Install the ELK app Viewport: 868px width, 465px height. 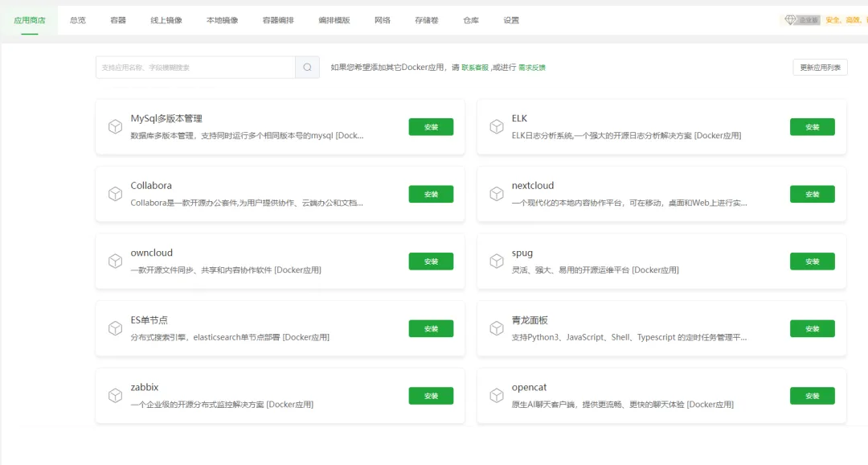coord(812,127)
